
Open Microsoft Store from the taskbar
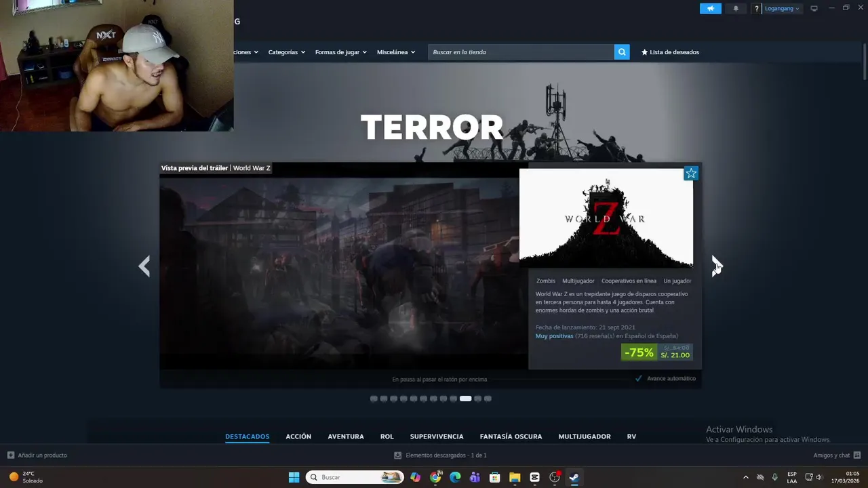coord(494,477)
